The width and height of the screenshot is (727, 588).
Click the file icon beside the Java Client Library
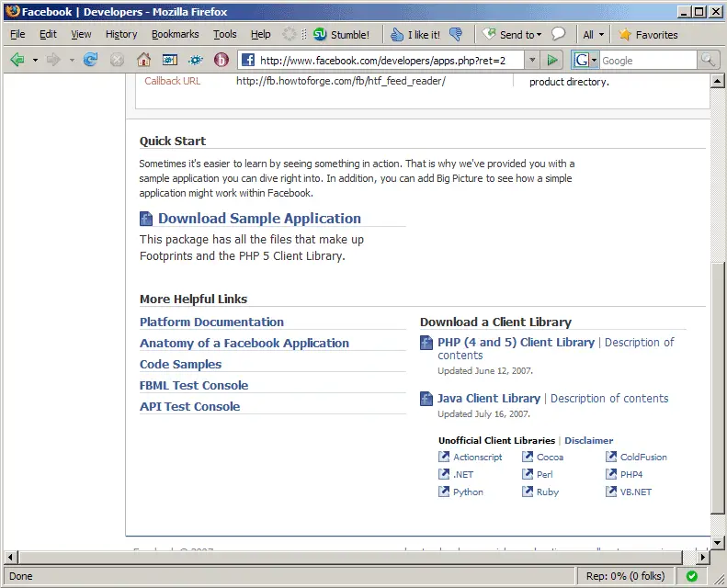(x=426, y=399)
